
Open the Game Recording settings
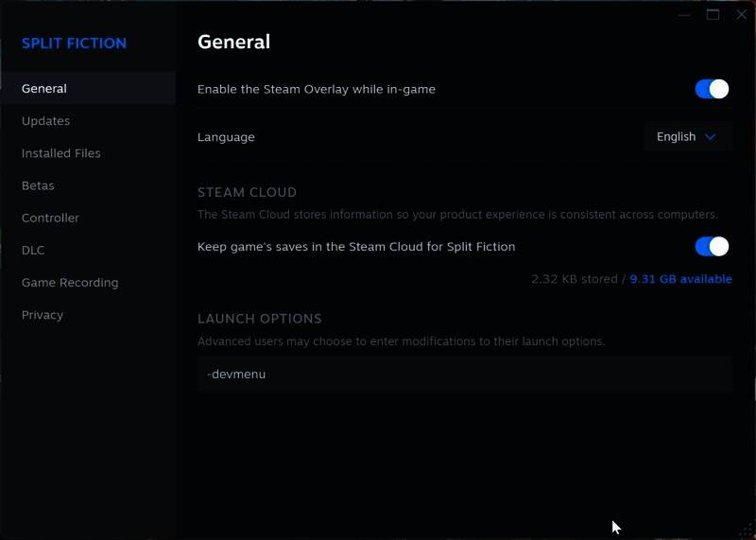coord(70,283)
